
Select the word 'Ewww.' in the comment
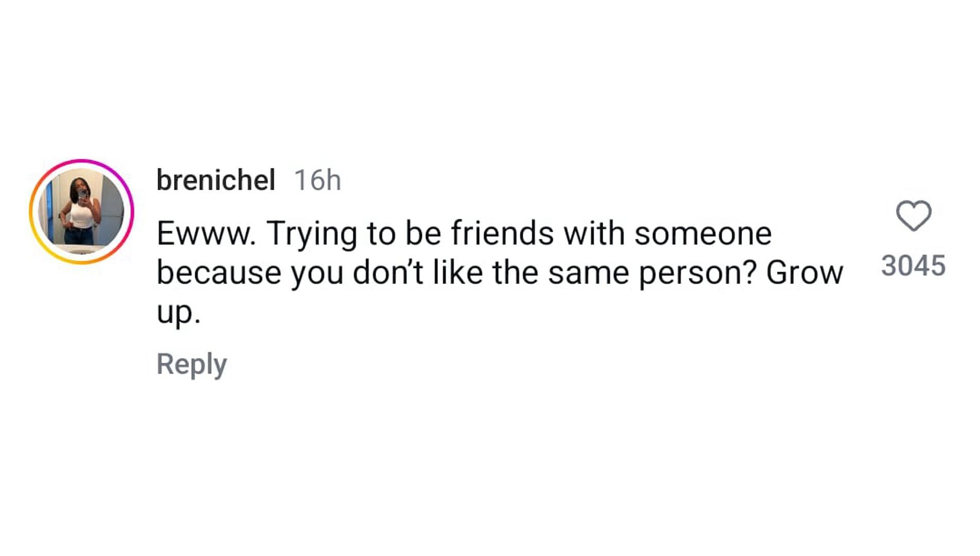click(x=206, y=233)
